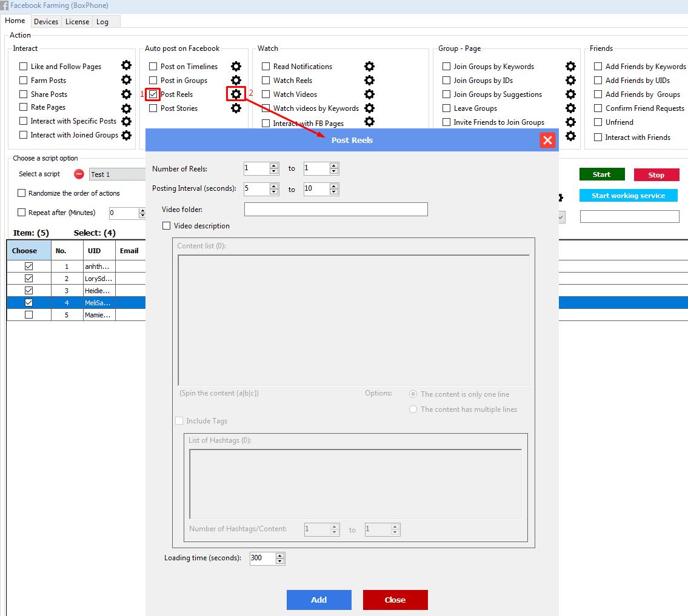Close the Post Reels dialog with red X
Viewport: 688px width, 616px height.
[547, 141]
